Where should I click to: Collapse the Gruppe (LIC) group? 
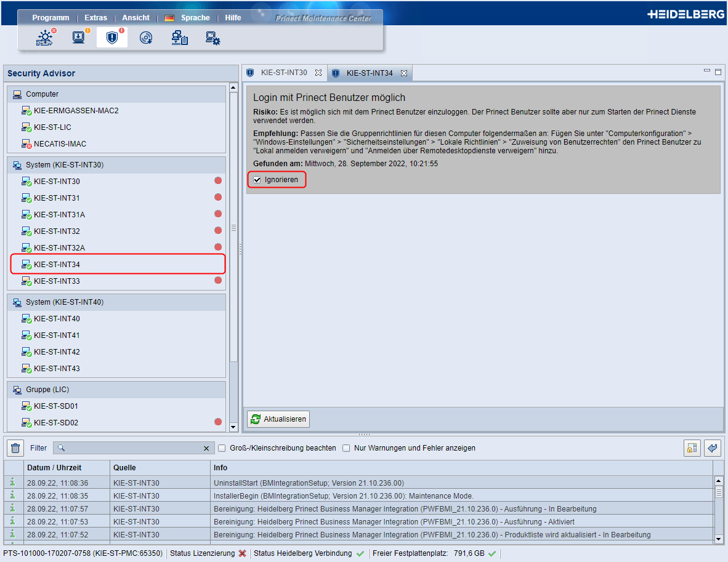[116, 390]
